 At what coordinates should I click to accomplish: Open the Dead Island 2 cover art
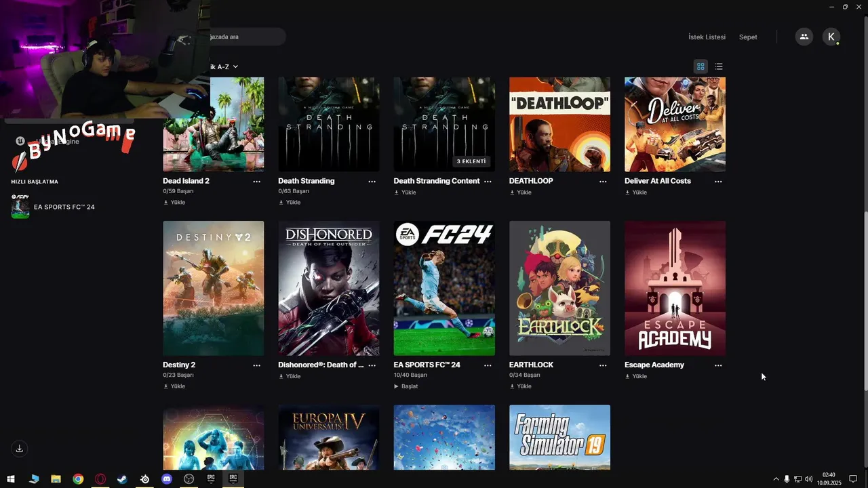point(214,124)
